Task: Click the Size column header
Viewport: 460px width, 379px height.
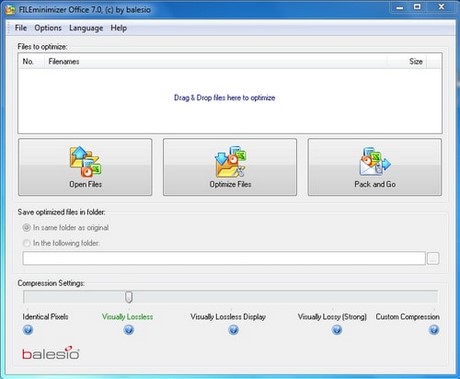Action: (x=407, y=61)
